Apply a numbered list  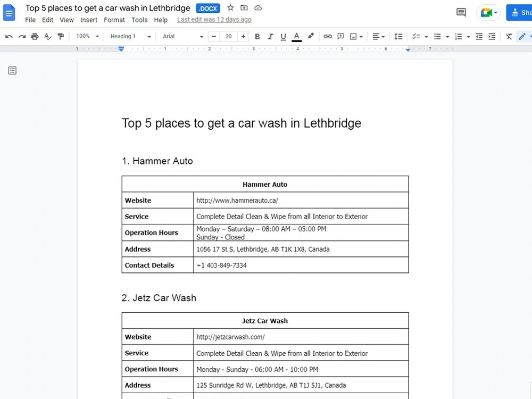click(x=459, y=36)
